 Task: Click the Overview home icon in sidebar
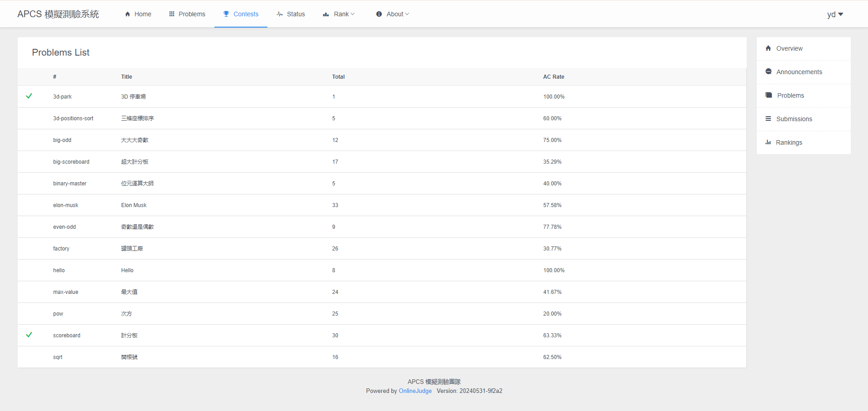(768, 48)
